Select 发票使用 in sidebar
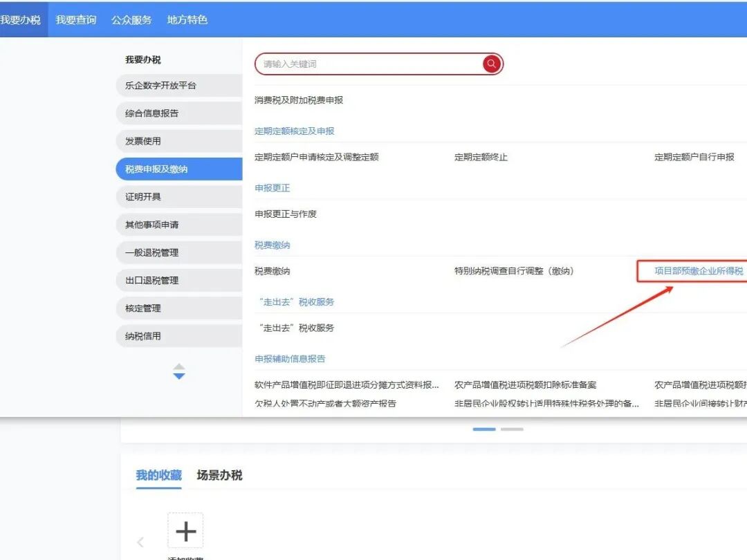 coord(179,141)
